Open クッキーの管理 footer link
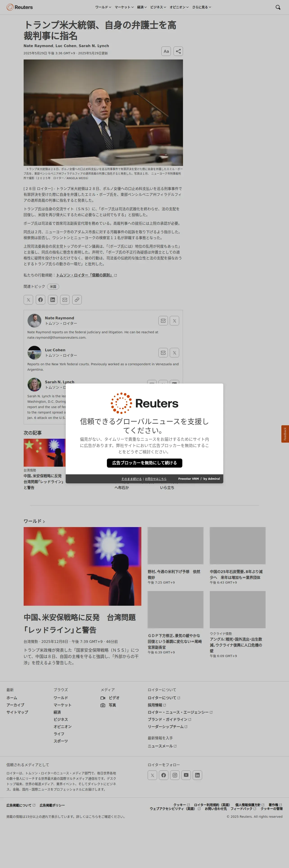Image resolution: width=289 pixels, height=868 pixels. click(x=271, y=808)
